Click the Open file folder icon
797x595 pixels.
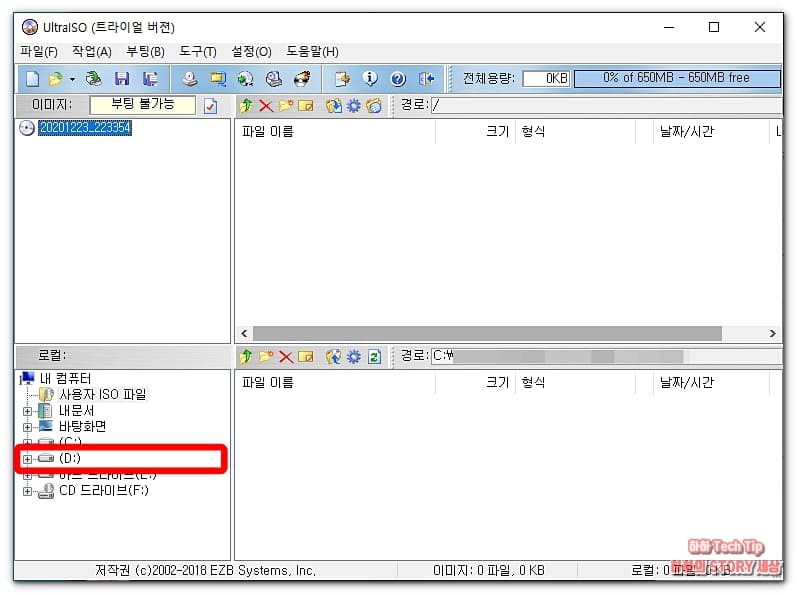pos(55,79)
